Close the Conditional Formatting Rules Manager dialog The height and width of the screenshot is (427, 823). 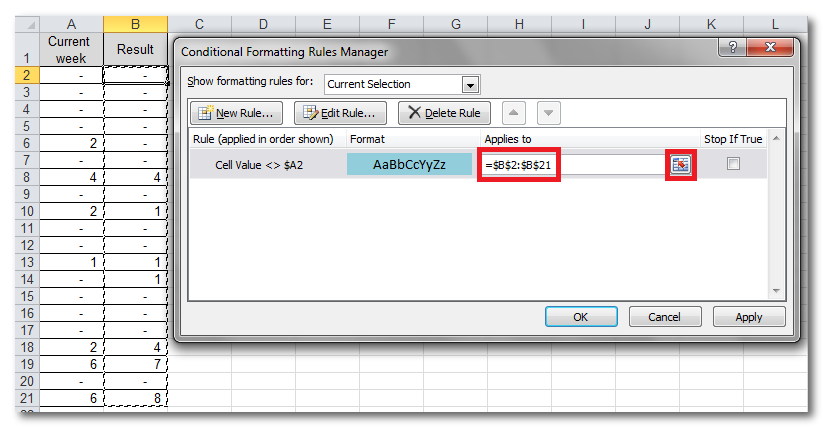pyautogui.click(x=771, y=48)
